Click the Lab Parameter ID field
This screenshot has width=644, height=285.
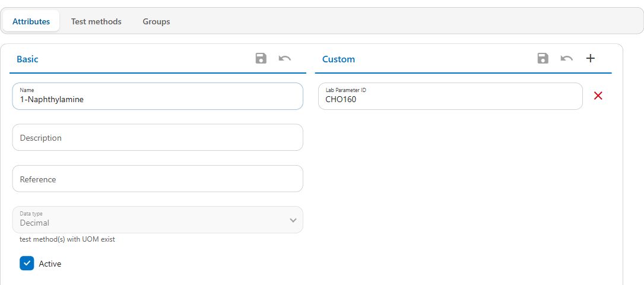(x=450, y=96)
